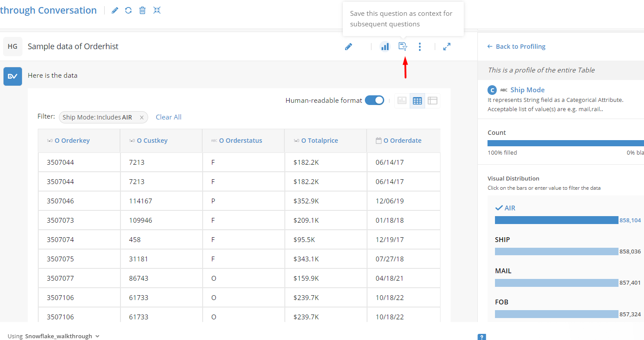Go back to Profiling

pos(517,47)
